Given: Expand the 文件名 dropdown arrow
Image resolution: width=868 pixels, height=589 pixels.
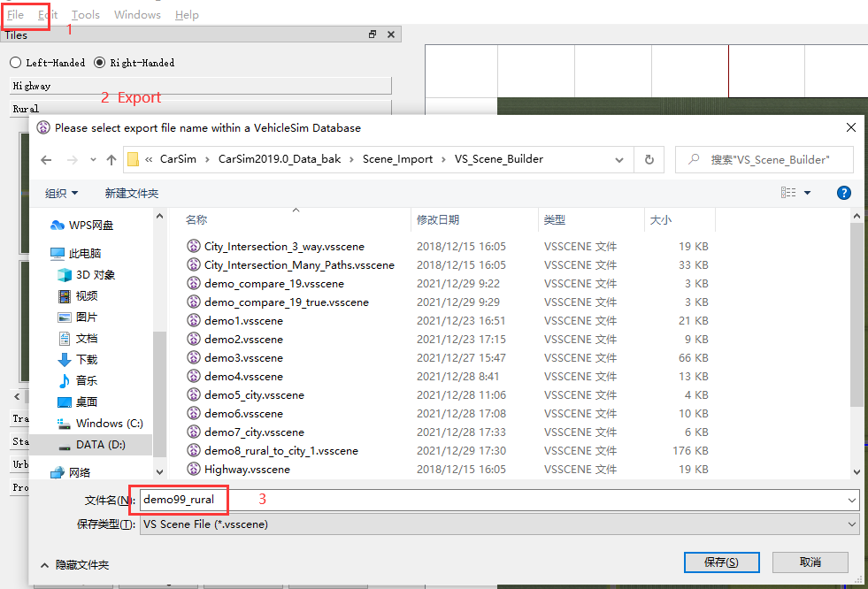Looking at the screenshot, I should pos(851,500).
